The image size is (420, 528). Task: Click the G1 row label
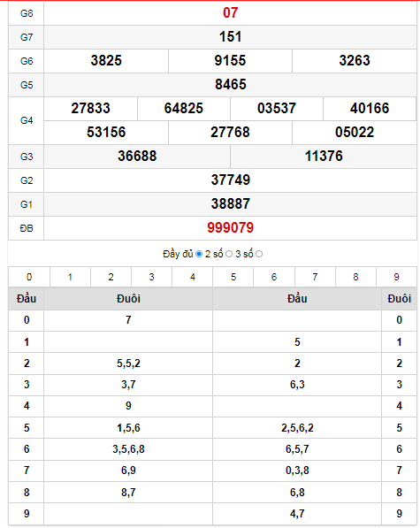click(x=27, y=204)
